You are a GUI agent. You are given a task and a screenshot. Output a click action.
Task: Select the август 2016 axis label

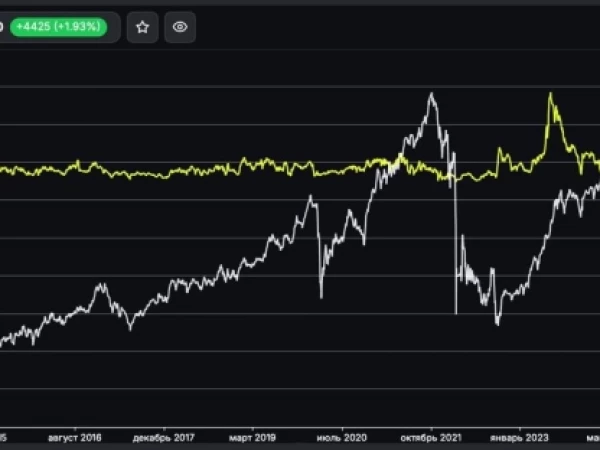tap(75, 438)
